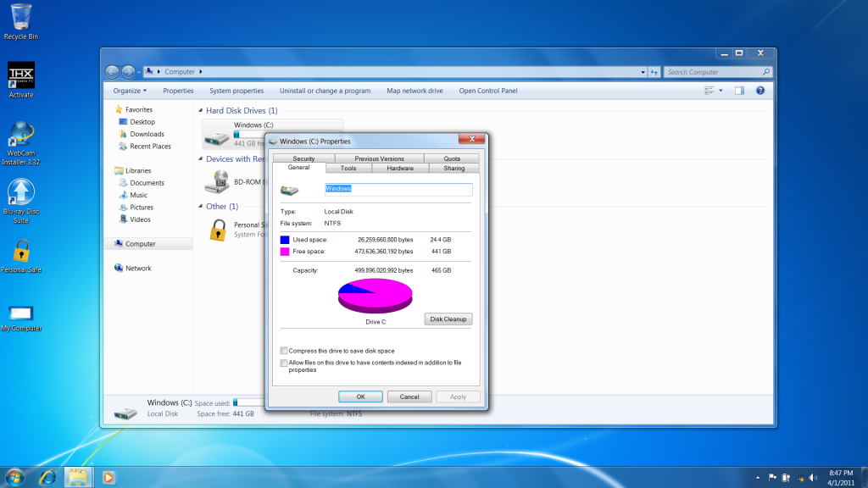This screenshot has height=488, width=868.
Task: Select Downloads in Favorites
Action: click(142, 134)
